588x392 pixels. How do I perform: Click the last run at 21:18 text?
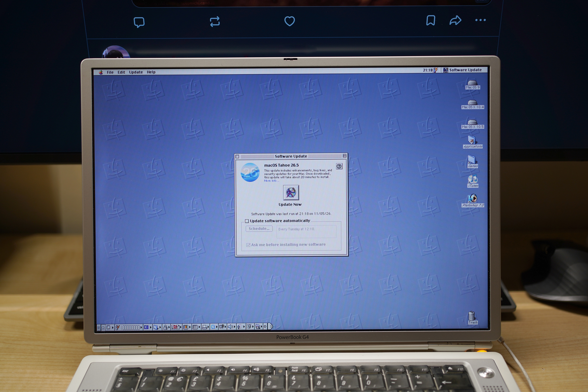291,214
